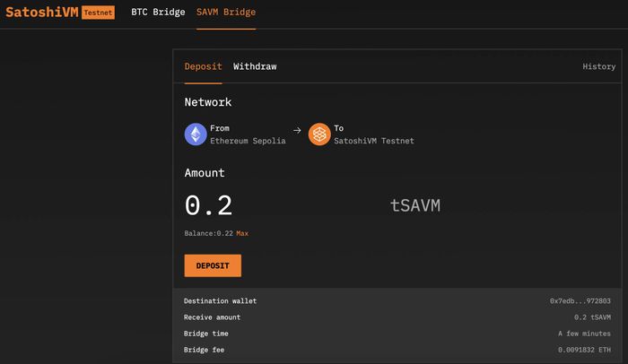Click the 'Receive amount' label
This screenshot has width=628, height=364.
pos(212,317)
